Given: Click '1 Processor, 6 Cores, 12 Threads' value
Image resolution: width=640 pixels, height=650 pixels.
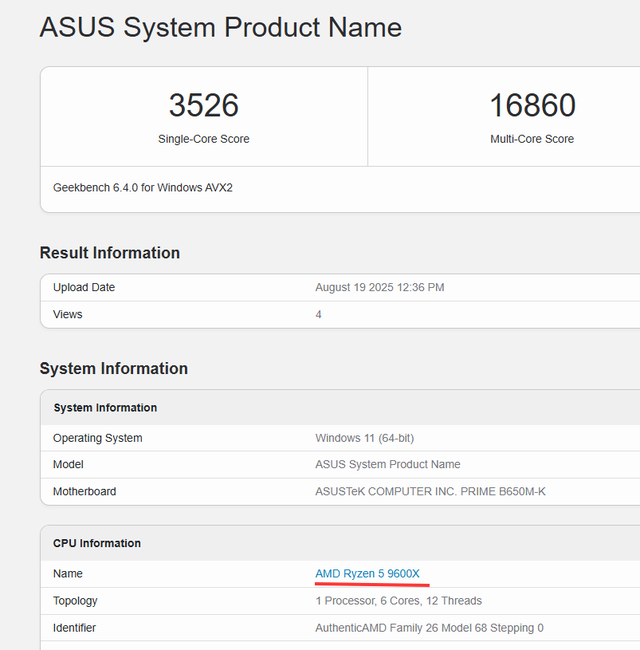Looking at the screenshot, I should pos(398,601).
